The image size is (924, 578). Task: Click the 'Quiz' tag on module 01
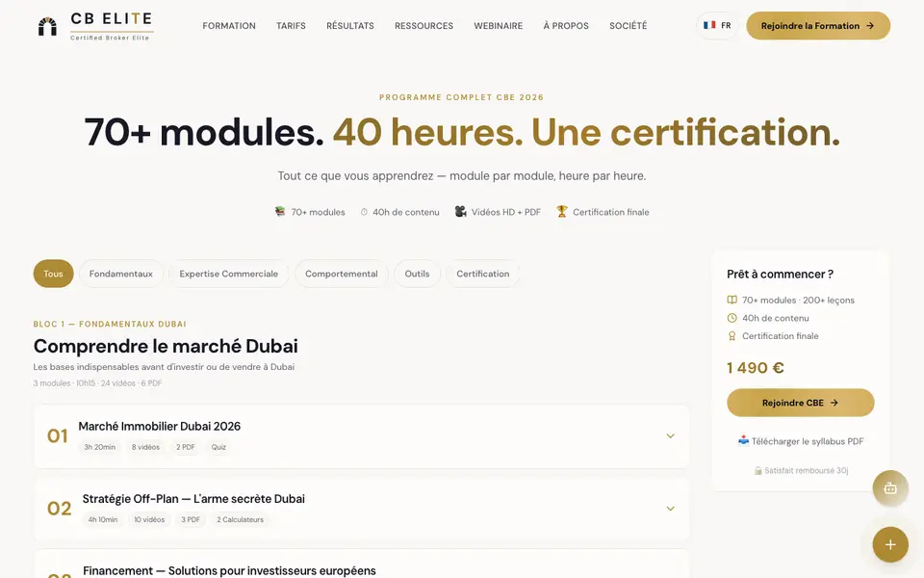point(218,447)
